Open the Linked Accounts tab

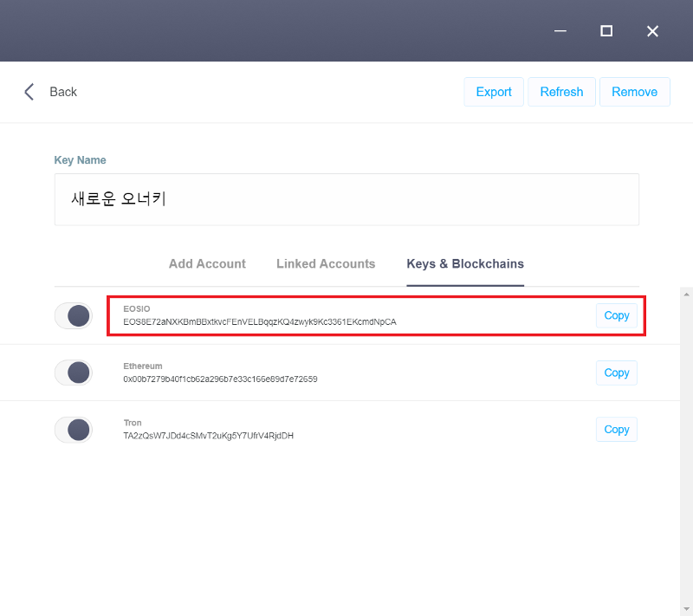326,263
